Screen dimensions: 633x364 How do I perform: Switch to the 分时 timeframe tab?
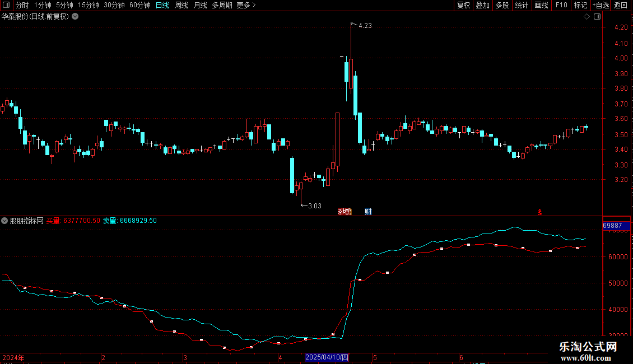(22, 5)
